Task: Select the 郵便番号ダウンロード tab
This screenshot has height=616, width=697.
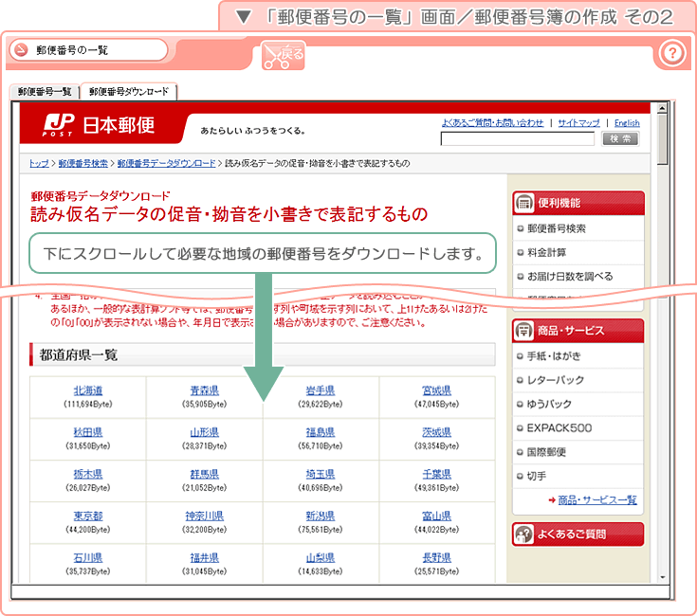Action: pos(129,91)
